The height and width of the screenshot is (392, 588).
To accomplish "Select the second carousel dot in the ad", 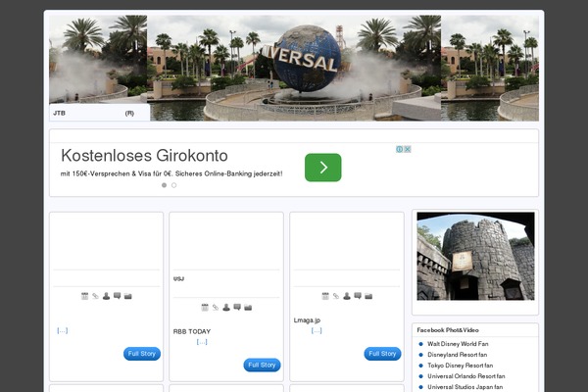I will 174,185.
